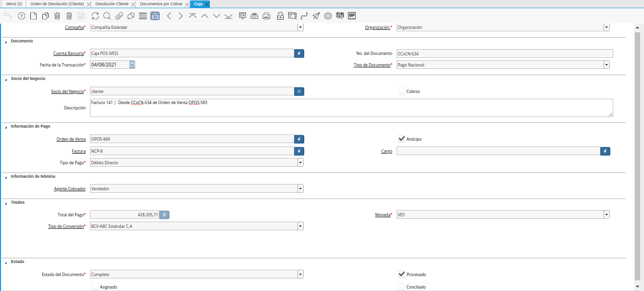Open Tipo de Pago dropdown
644x291 pixels.
point(300,162)
